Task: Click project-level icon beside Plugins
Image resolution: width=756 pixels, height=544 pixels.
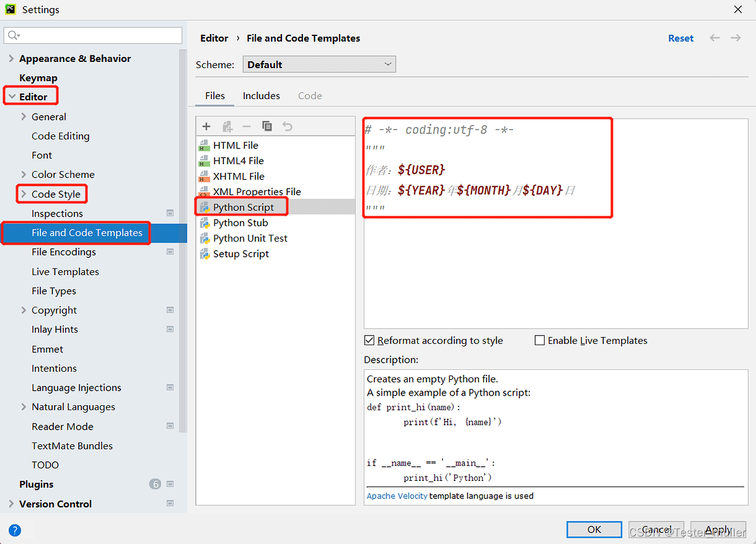Action: 170,483
